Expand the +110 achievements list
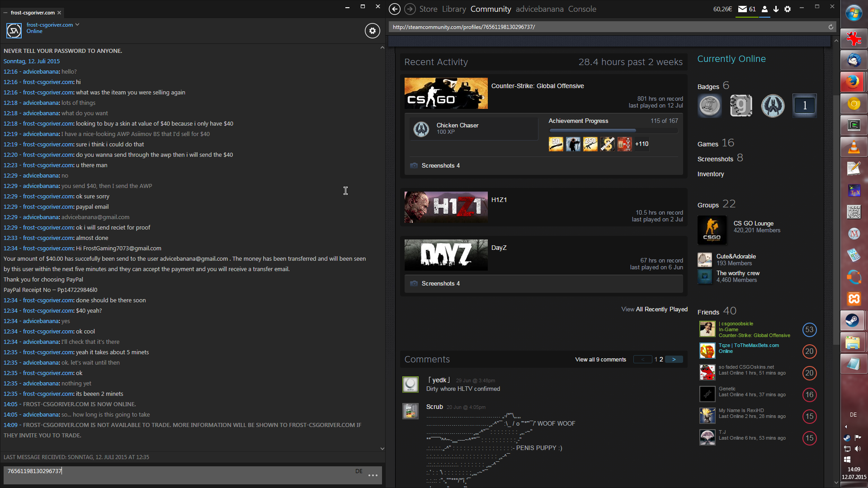 click(642, 144)
